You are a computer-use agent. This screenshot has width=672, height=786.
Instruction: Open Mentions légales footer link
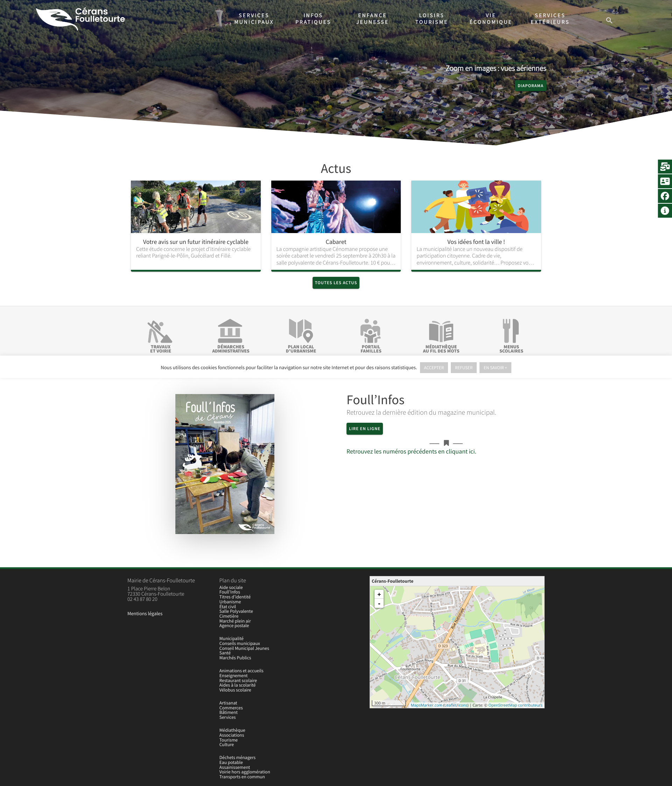point(145,613)
